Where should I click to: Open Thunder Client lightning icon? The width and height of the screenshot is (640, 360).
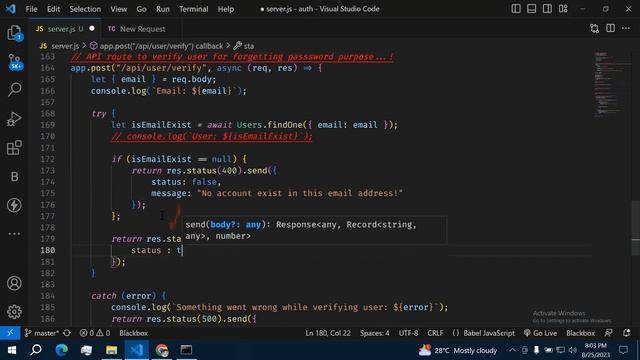pos(14,205)
